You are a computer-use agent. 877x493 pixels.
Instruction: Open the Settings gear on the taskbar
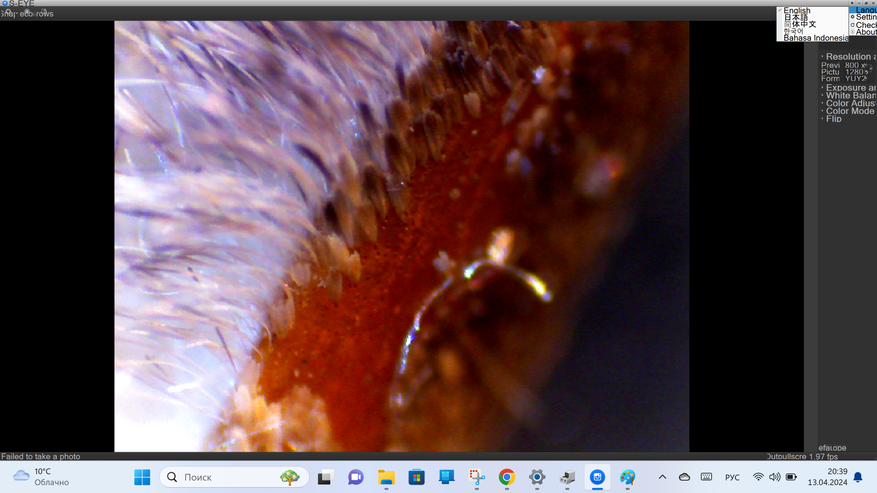[x=537, y=477]
